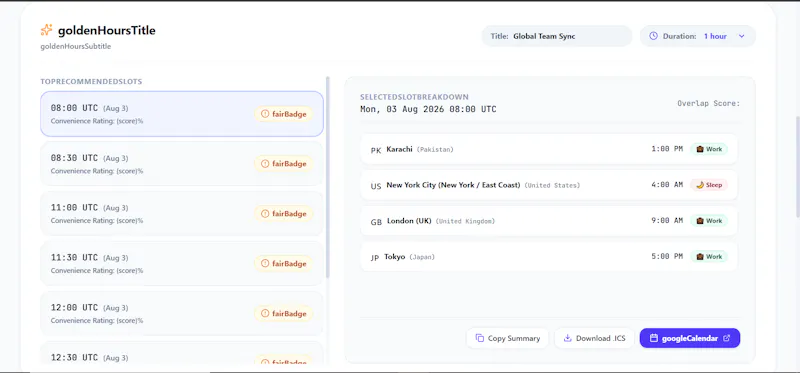Click the London (UK) row
The image size is (800, 373).
coord(549,220)
